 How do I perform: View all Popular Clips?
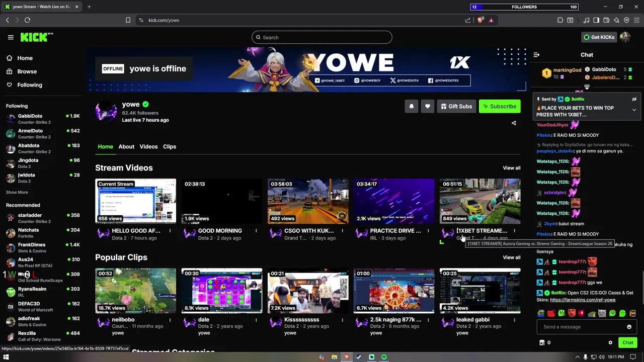tap(511, 257)
